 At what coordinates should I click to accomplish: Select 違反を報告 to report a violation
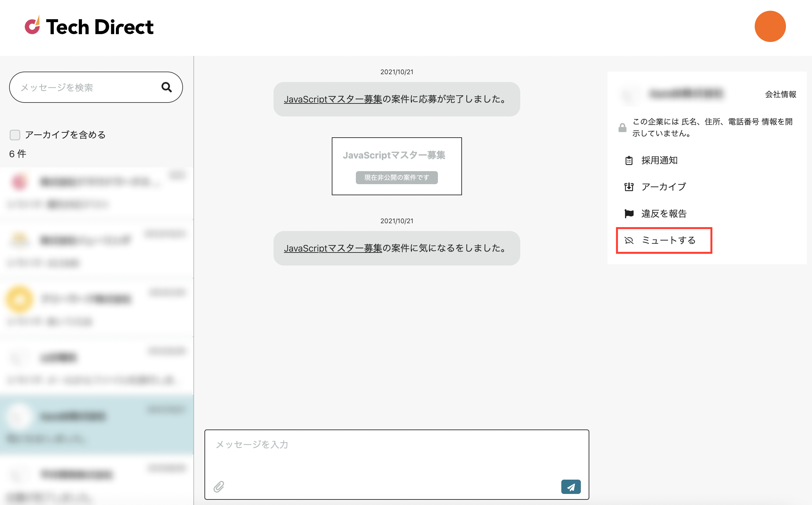(x=664, y=213)
